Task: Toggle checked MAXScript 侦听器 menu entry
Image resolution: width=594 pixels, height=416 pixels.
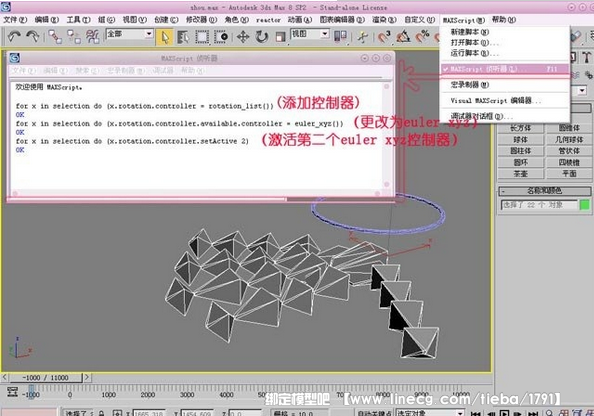Action: [x=505, y=69]
